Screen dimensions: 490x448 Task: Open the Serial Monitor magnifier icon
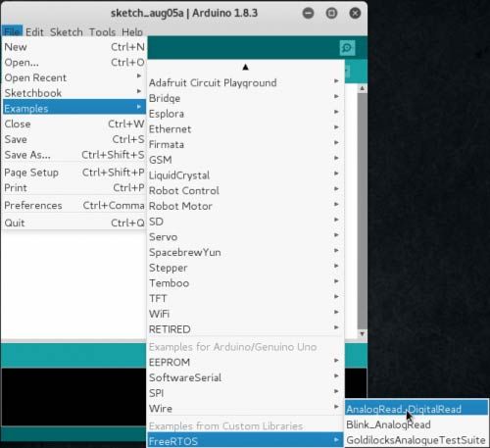click(x=347, y=48)
